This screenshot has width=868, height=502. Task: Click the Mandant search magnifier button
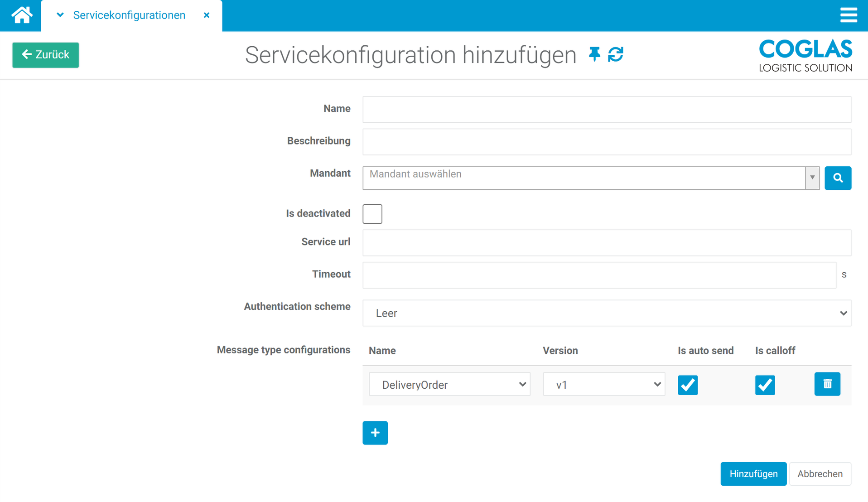coord(838,178)
